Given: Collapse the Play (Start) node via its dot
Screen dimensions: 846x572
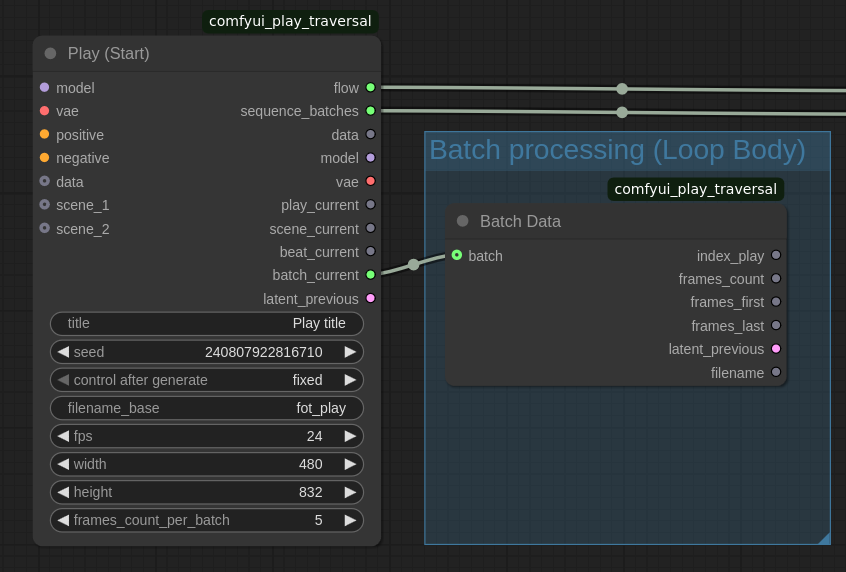Looking at the screenshot, I should [x=50, y=53].
